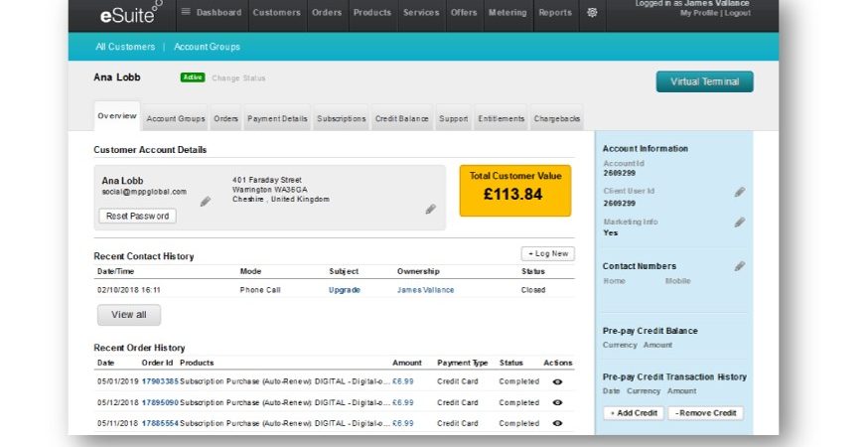Edit Contact Numbers using the pencil icon
This screenshot has width=868, height=447.
coord(740,266)
